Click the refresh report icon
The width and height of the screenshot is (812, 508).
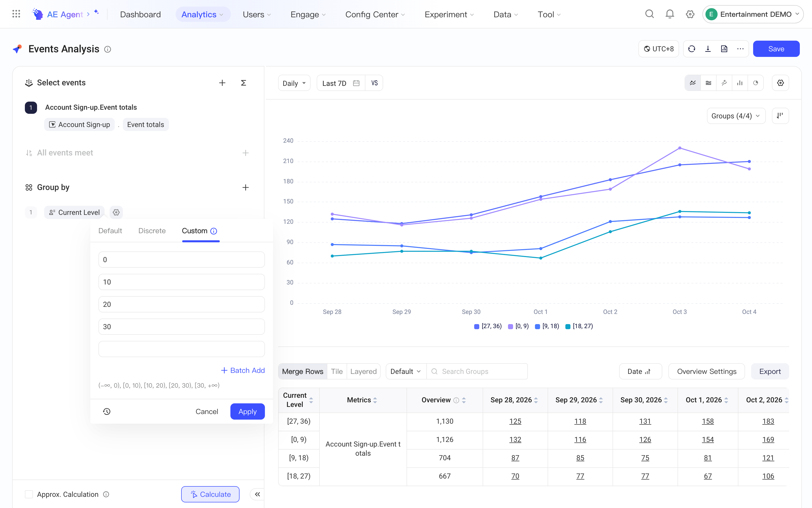tap(691, 49)
